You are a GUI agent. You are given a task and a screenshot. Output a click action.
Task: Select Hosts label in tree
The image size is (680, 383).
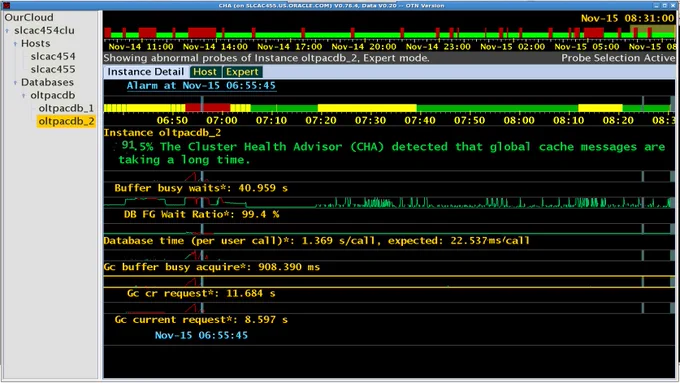[36, 43]
